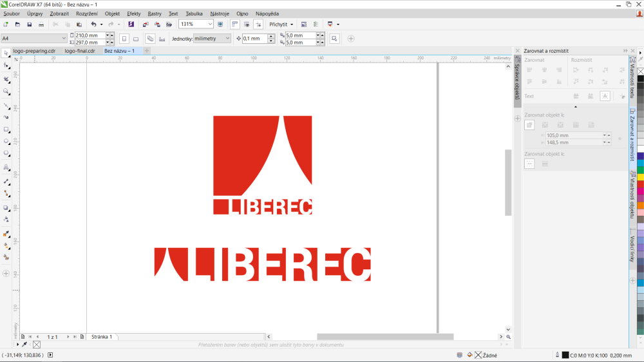Select the Artistic Media tool
644x362 pixels.
[6, 117]
